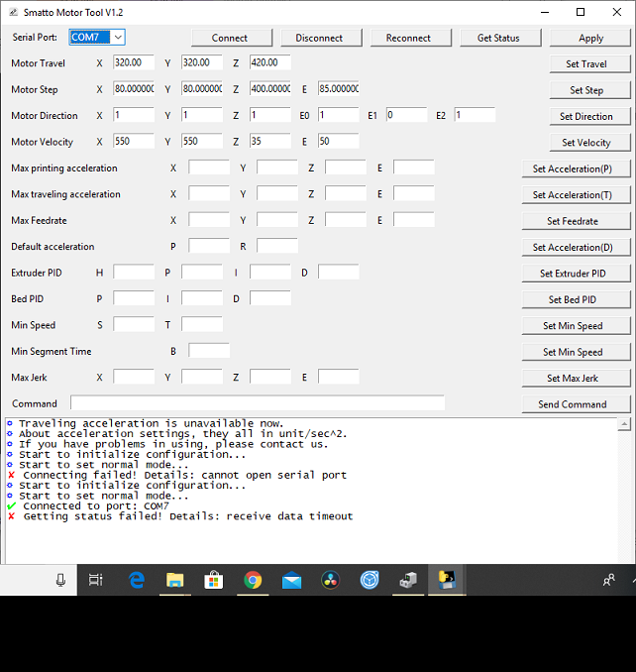
Task: Click the Motor Velocity E field showing 50
Action: [339, 141]
